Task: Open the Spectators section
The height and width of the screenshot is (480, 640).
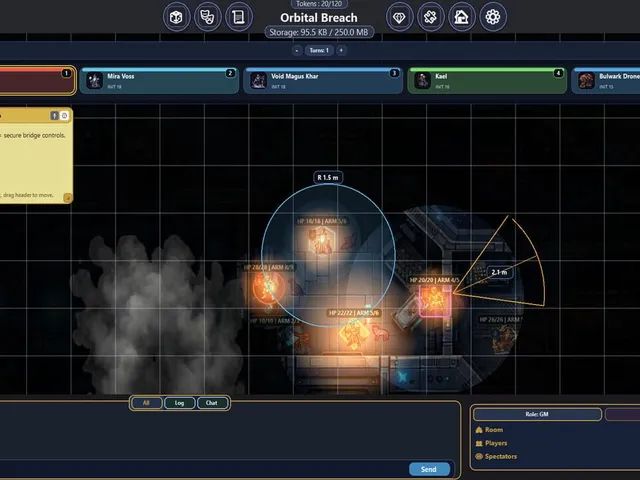Action: 496,457
